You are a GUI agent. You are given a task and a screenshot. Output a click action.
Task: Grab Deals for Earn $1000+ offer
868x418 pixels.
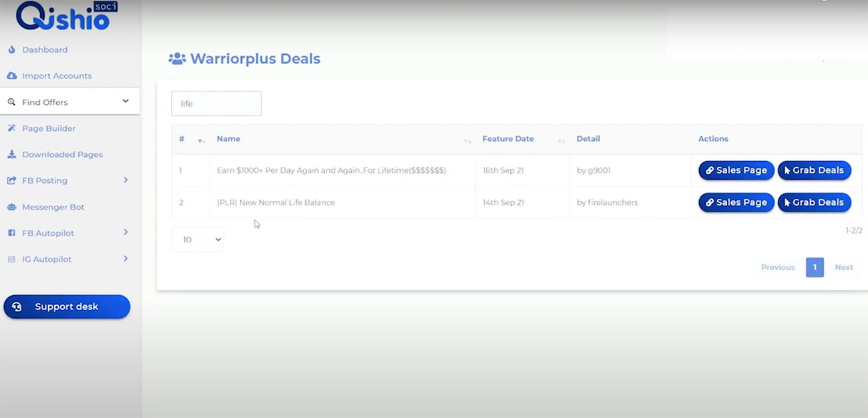click(815, 170)
